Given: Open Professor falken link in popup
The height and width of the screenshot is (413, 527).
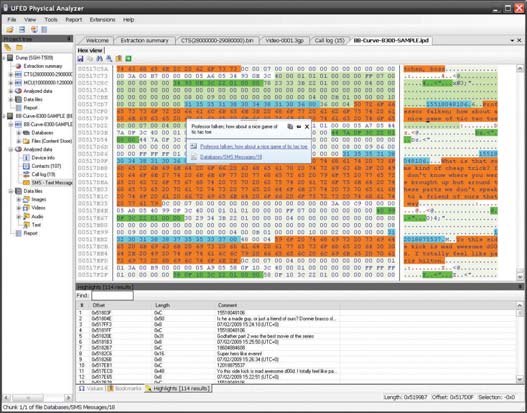Looking at the screenshot, I should [253, 147].
